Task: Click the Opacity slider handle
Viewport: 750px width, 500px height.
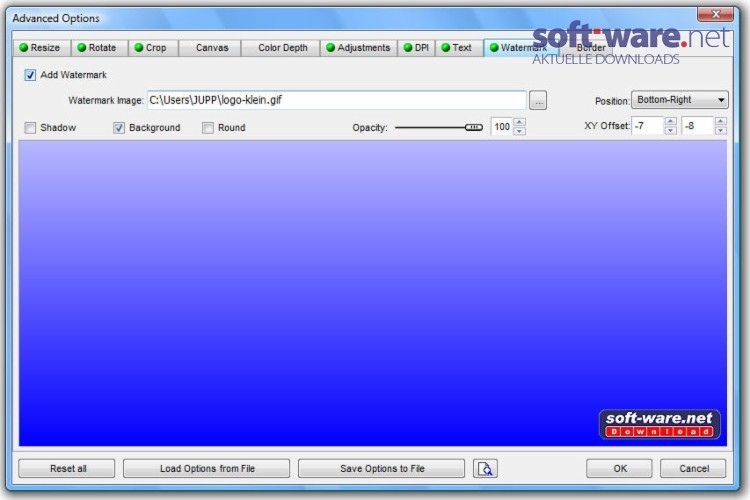Action: 474,127
